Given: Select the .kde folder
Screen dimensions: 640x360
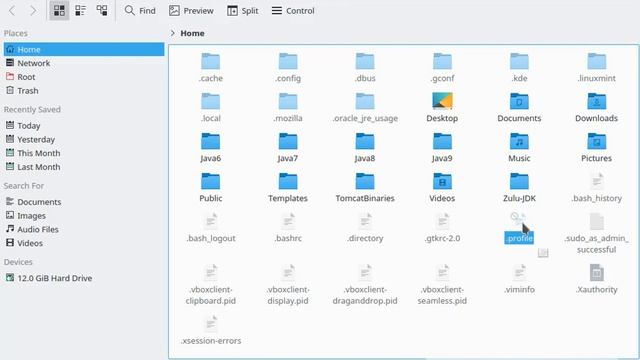Looking at the screenshot, I should tap(519, 68).
